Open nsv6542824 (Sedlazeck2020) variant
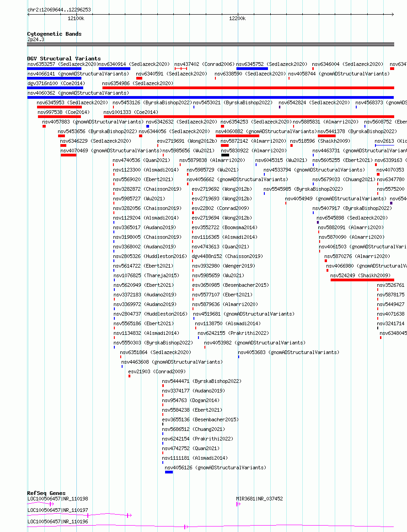This screenshot has height=532, width=407. 314,102
